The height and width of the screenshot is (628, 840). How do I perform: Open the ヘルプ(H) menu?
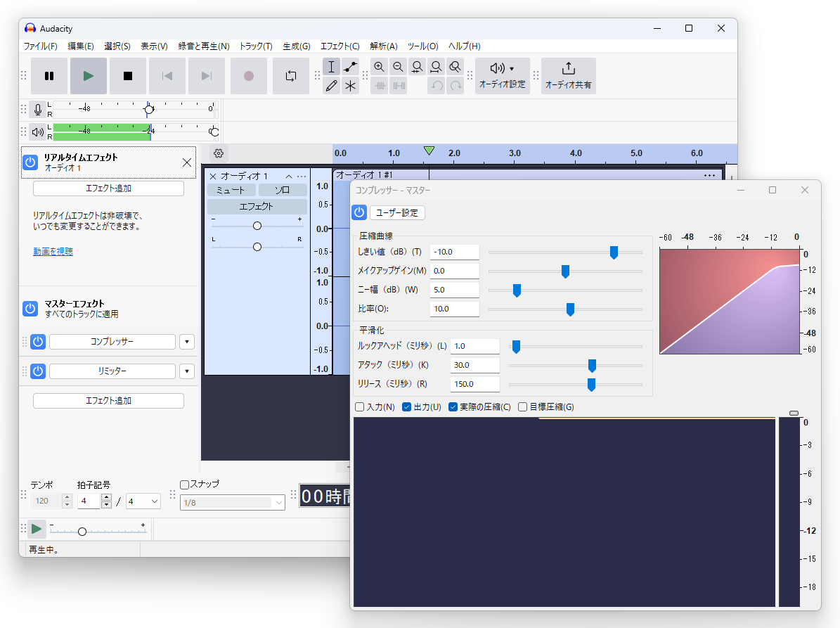[465, 46]
